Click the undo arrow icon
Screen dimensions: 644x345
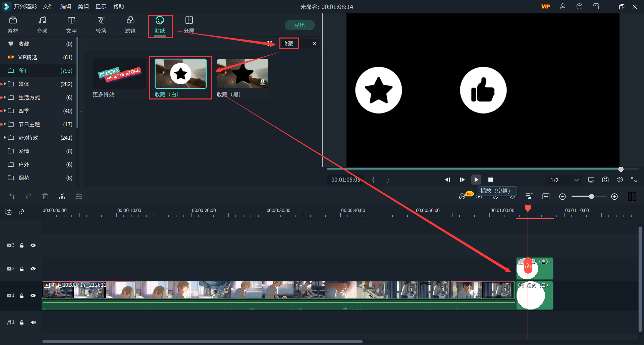12,197
